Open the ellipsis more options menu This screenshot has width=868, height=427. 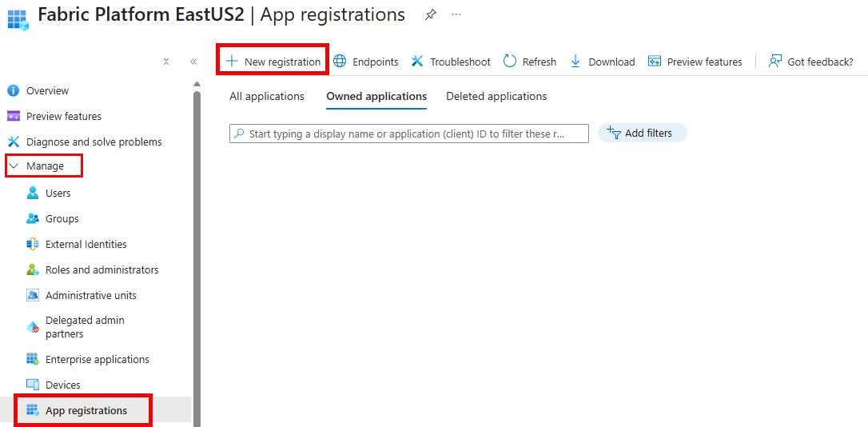456,15
